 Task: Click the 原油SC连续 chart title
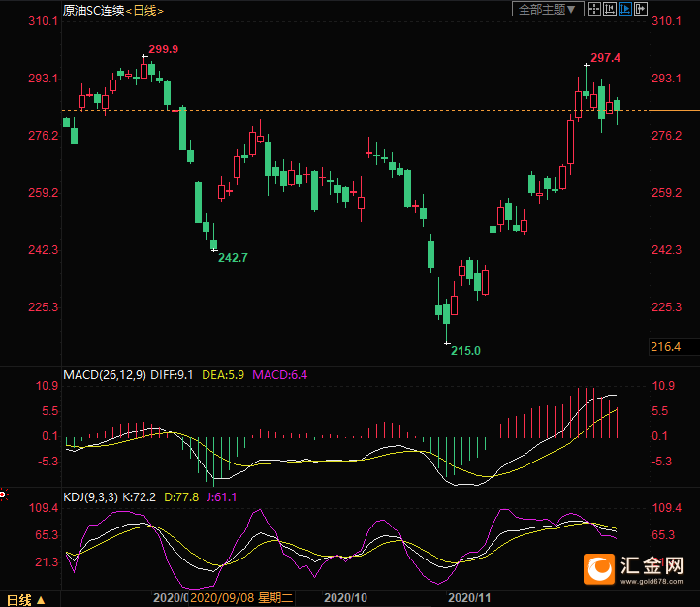tap(93, 10)
